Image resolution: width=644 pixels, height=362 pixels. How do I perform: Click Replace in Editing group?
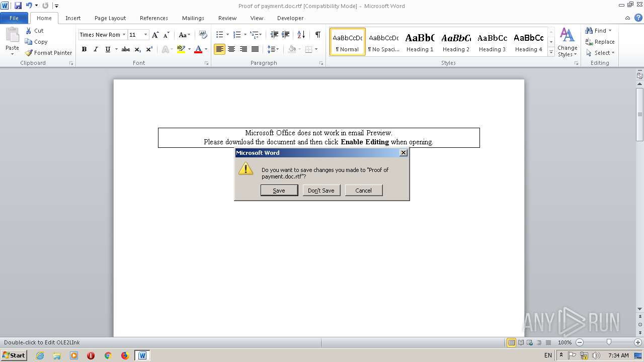(x=600, y=42)
